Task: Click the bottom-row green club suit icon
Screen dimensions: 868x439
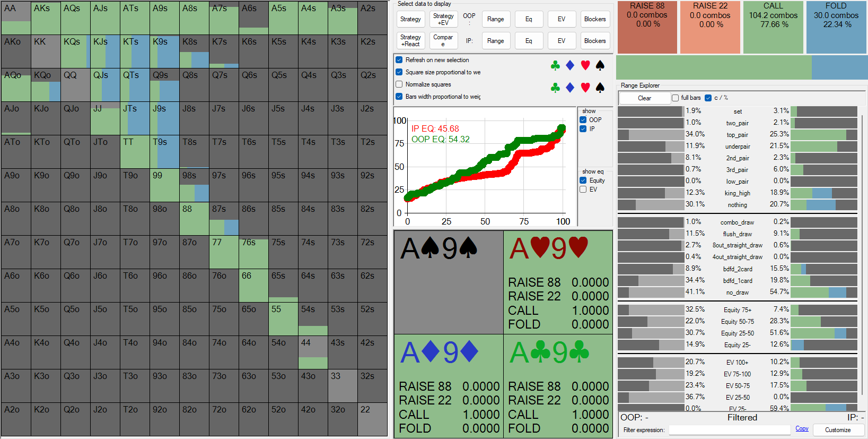Action: point(555,88)
